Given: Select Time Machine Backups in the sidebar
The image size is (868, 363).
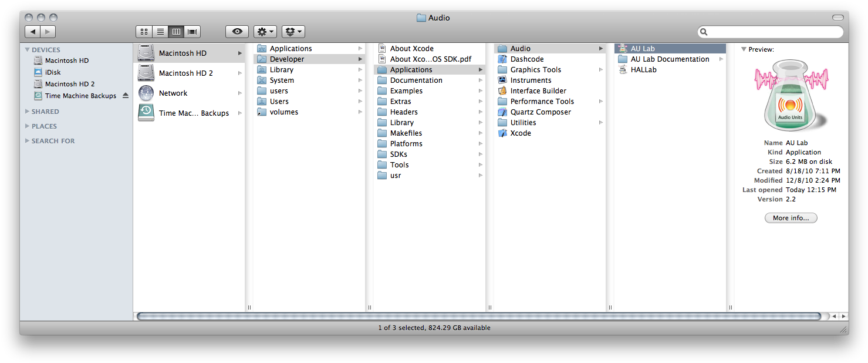Looking at the screenshot, I should (77, 96).
